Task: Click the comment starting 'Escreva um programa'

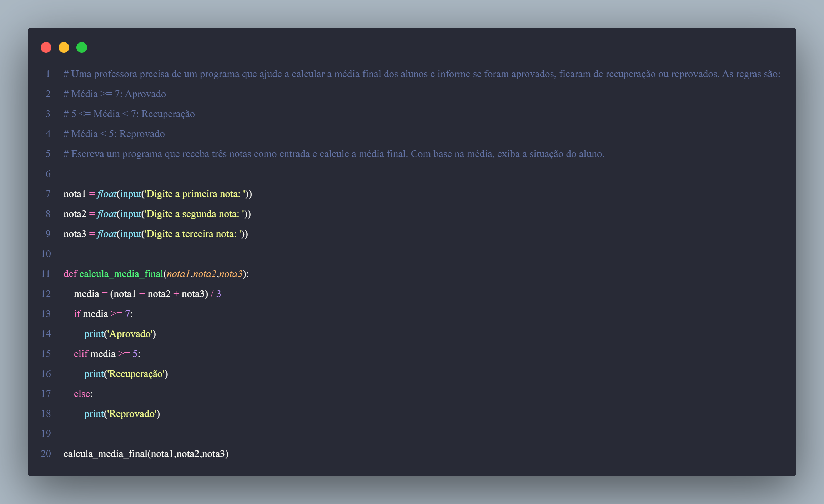Action: [x=334, y=154]
